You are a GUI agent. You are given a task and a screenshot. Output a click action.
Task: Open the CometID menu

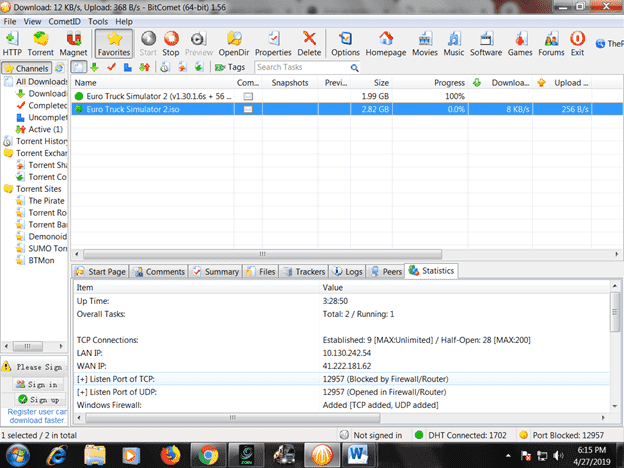[x=64, y=21]
